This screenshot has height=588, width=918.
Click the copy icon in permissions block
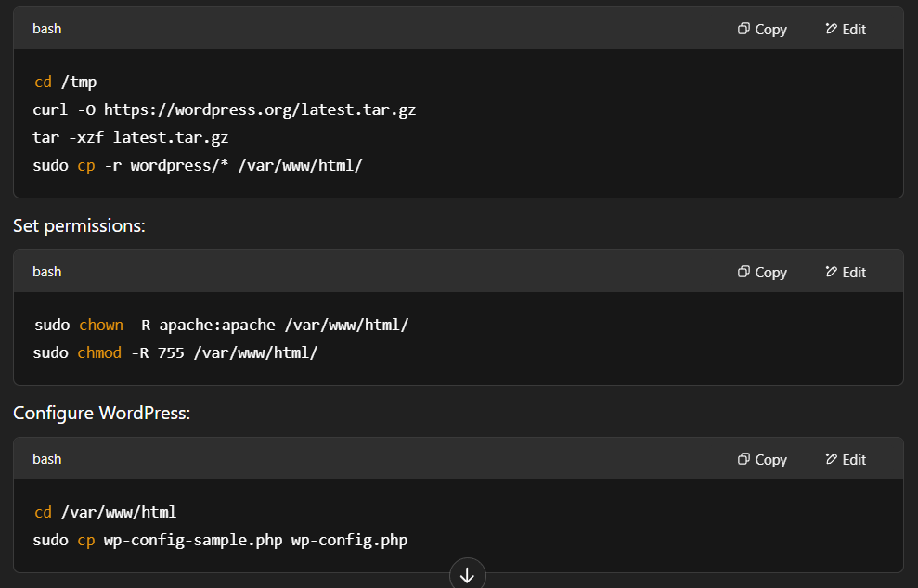[743, 272]
